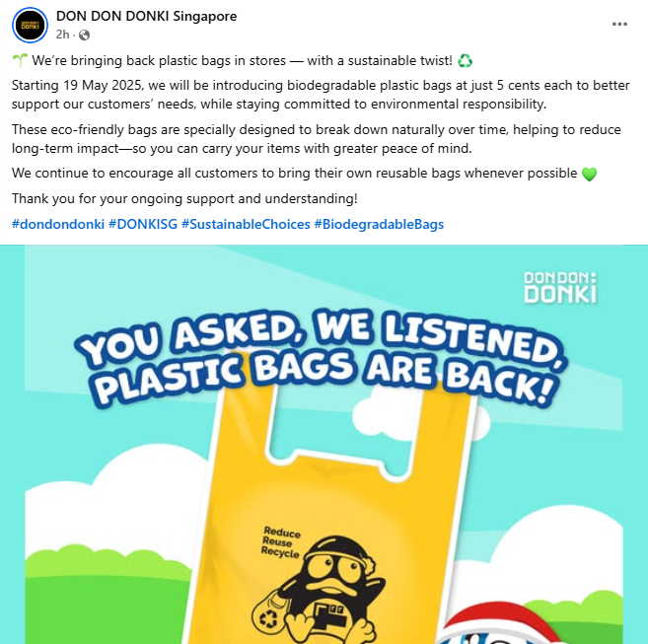Open the #dondondonki hashtag

[58, 224]
